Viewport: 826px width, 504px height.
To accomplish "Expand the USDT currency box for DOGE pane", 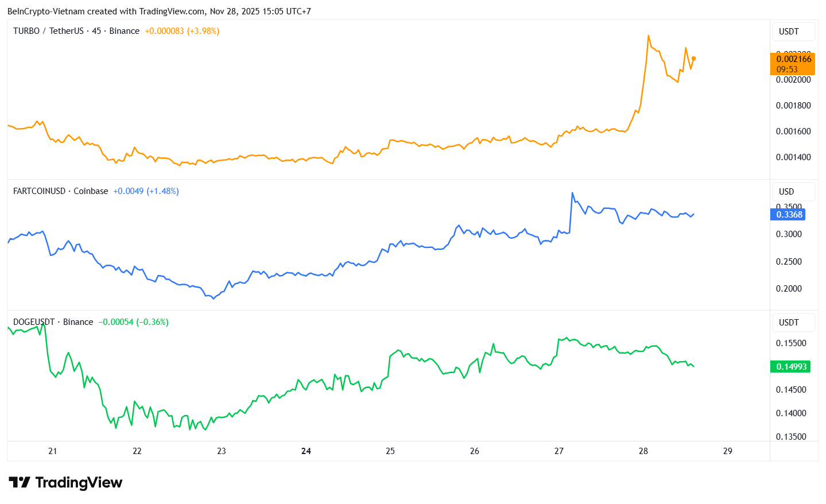I will point(793,323).
